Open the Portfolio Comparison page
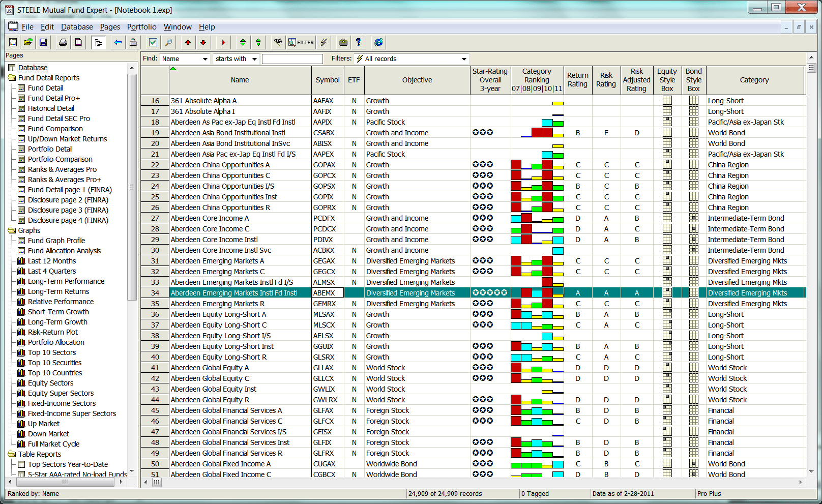 pyautogui.click(x=60, y=159)
